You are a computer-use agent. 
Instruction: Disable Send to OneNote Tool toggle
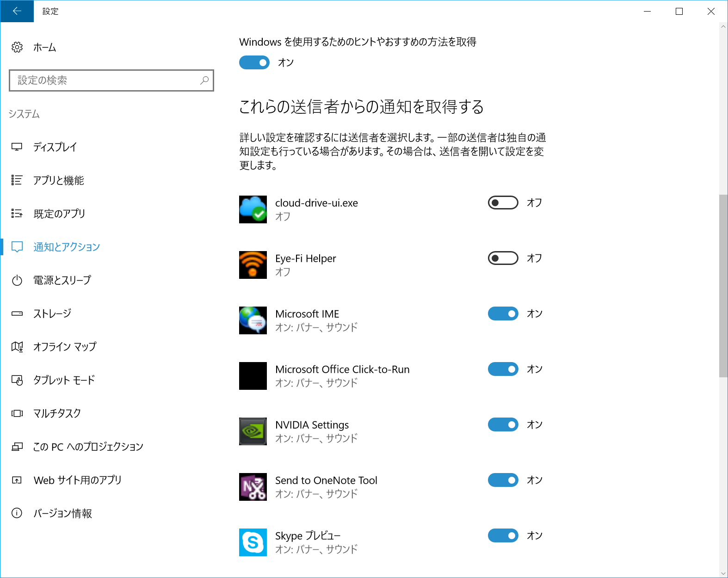tap(503, 480)
